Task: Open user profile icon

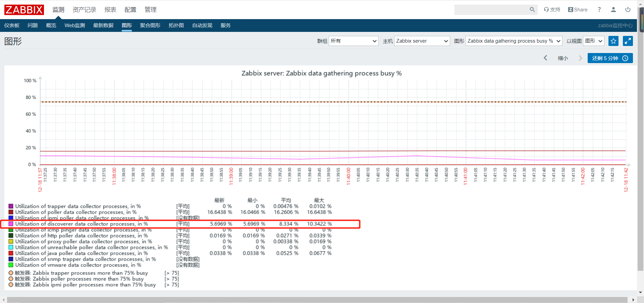Action: pyautogui.click(x=613, y=10)
